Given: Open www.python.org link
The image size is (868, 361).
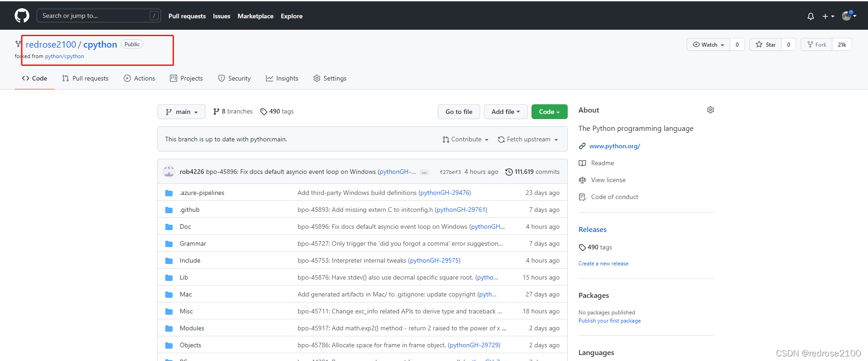Looking at the screenshot, I should (x=614, y=146).
